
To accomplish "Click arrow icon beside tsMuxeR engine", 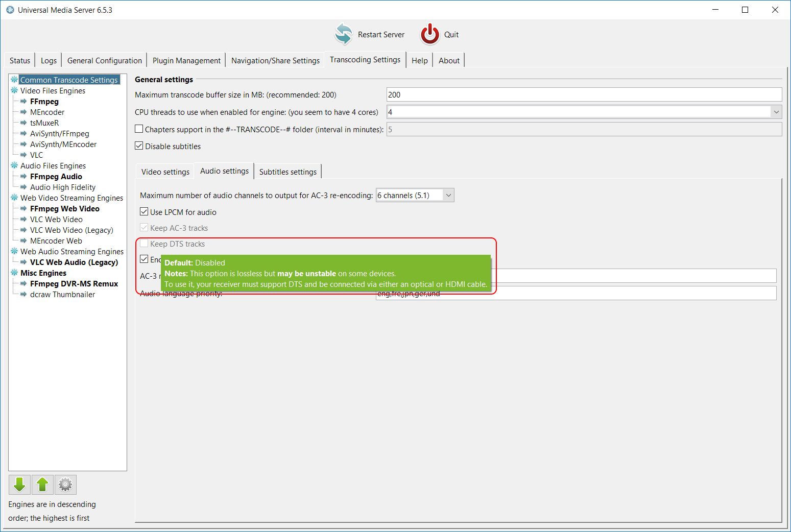I will click(x=23, y=123).
